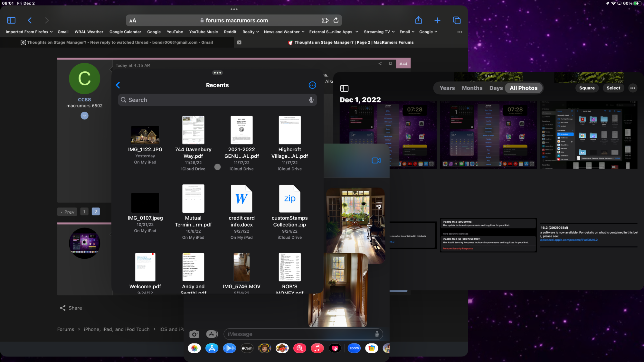Open the Gmail bookmark
The width and height of the screenshot is (644, 362).
pyautogui.click(x=63, y=32)
